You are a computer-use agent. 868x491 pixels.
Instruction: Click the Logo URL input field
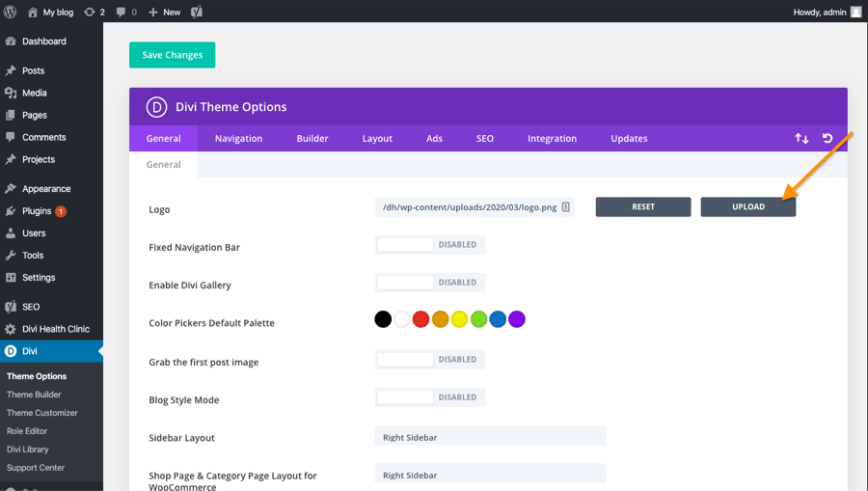click(x=475, y=207)
